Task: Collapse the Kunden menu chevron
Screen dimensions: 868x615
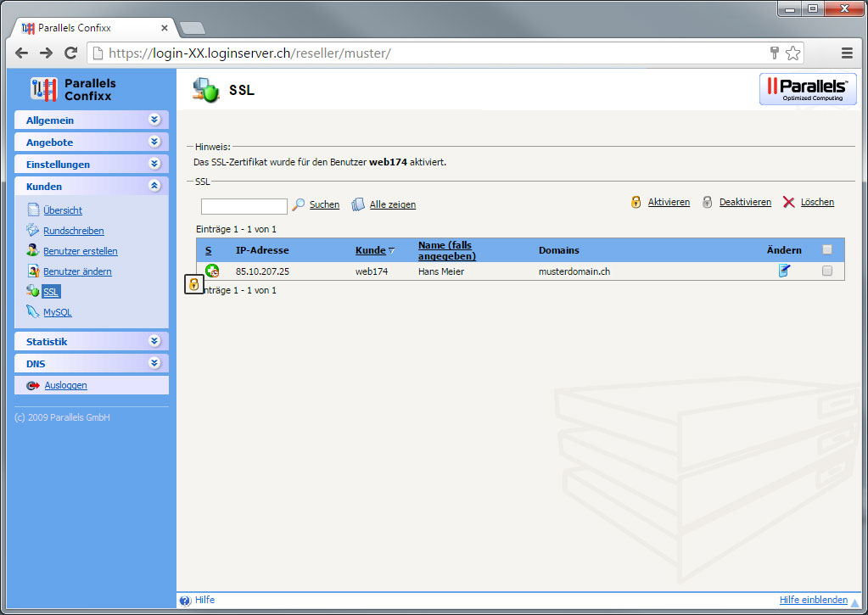Action: tap(154, 186)
